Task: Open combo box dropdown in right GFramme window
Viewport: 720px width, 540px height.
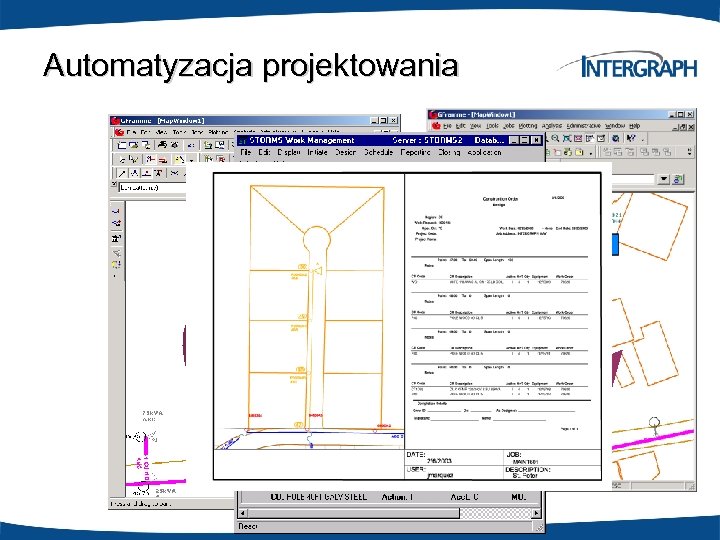Action: tap(664, 179)
